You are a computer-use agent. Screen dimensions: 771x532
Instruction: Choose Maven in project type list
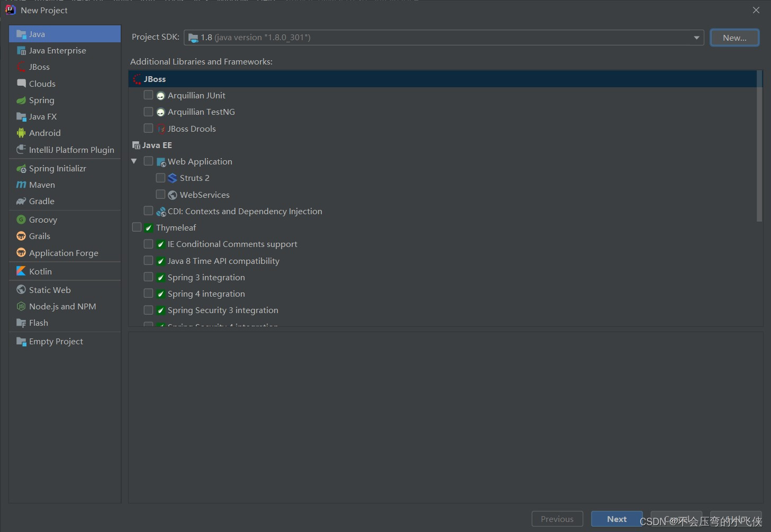click(65, 185)
